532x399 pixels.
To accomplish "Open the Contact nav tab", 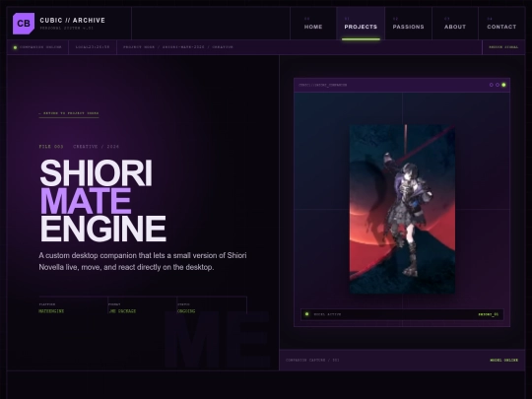I will click(501, 24).
